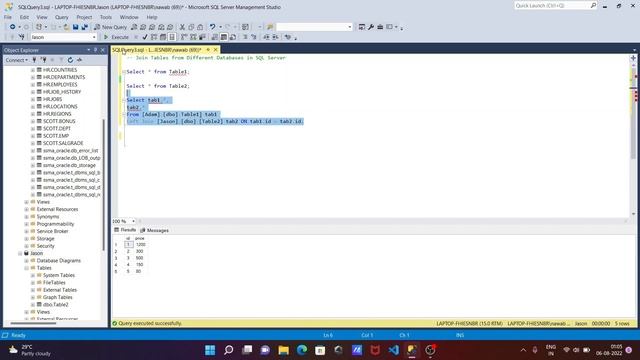Expand the Programmability folder
This screenshot has width=640, height=360.
point(27,224)
